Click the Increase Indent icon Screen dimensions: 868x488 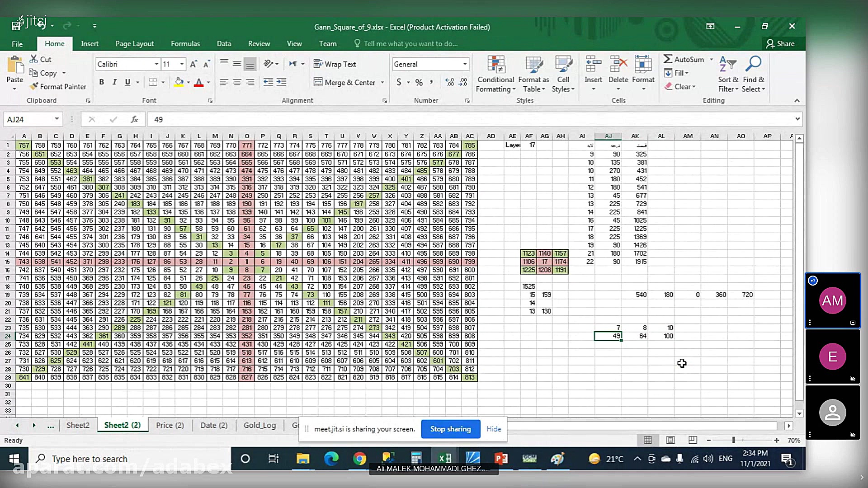tap(281, 82)
